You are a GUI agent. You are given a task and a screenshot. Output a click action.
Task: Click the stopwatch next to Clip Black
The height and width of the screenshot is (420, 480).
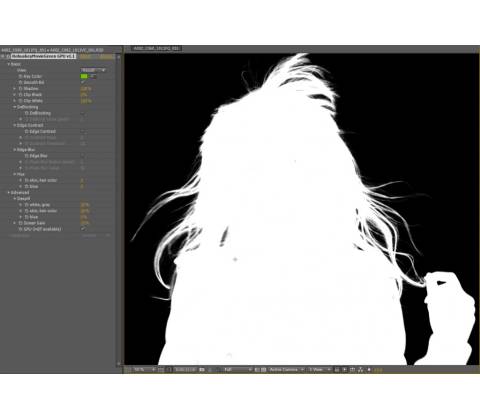coord(20,95)
